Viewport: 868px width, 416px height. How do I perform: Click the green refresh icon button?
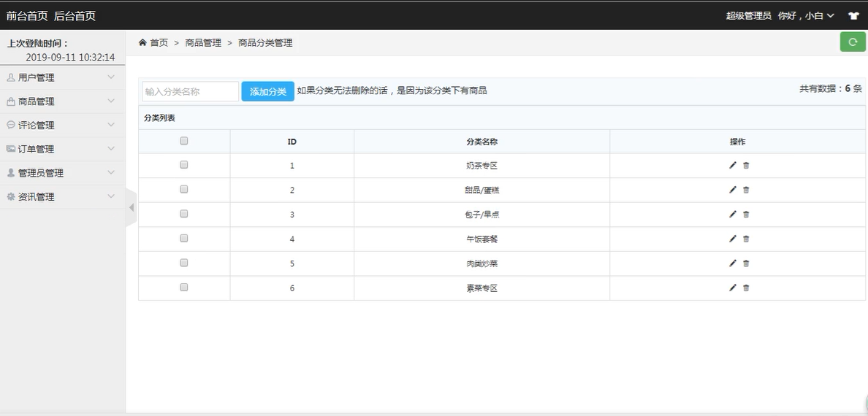853,42
